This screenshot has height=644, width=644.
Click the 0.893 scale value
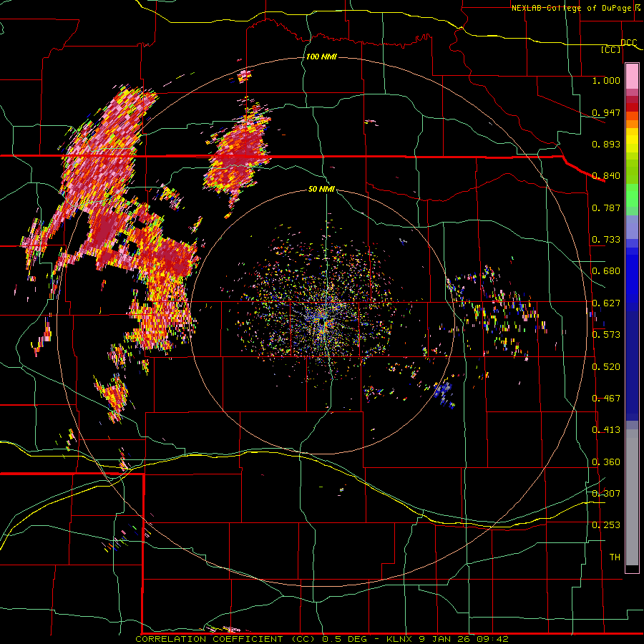point(606,144)
